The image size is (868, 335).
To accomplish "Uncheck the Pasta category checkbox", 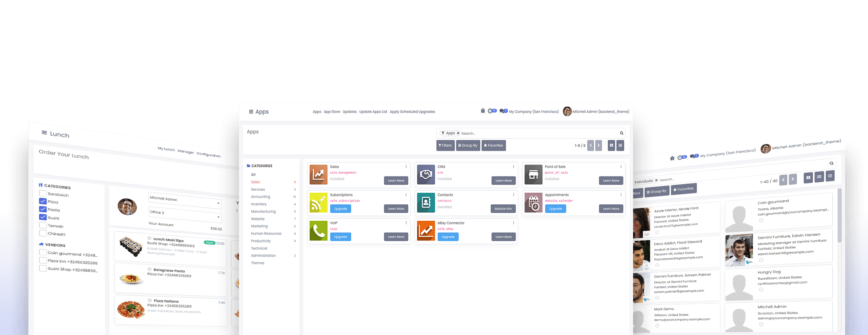I will pyautogui.click(x=43, y=209).
